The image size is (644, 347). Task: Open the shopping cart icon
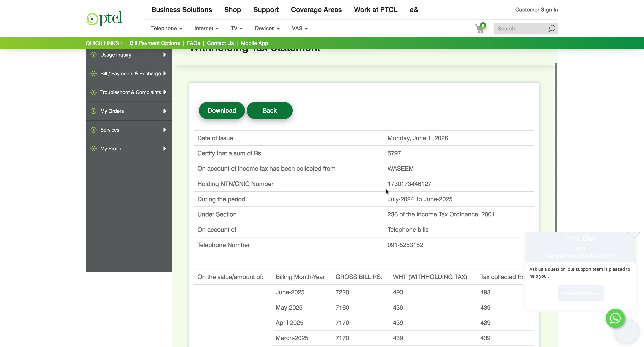point(480,28)
